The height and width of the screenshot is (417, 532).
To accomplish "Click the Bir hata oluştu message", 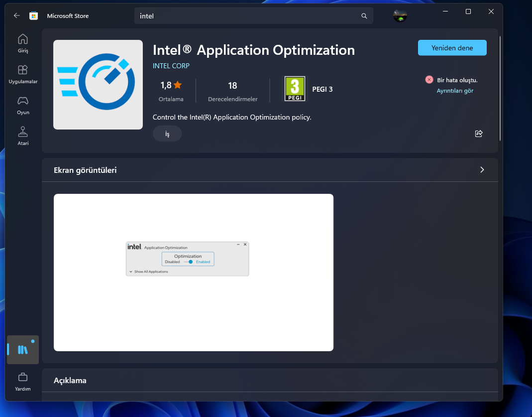I will [457, 80].
